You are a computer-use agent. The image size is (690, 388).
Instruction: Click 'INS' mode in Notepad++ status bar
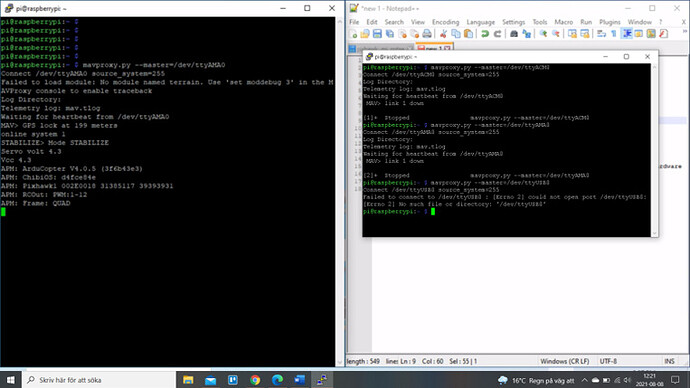point(669,361)
